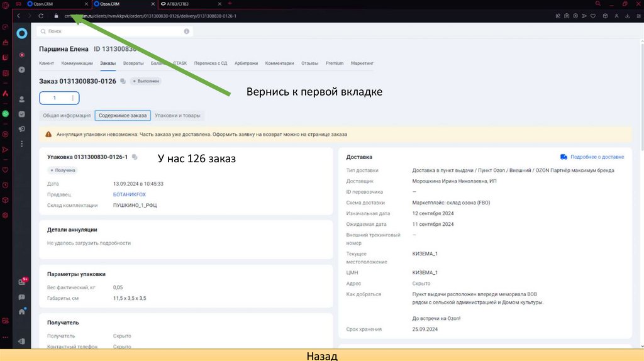The width and height of the screenshot is (644, 361).
Task: Click the cube extensions icon in browser toolbar
Action: click(606, 16)
